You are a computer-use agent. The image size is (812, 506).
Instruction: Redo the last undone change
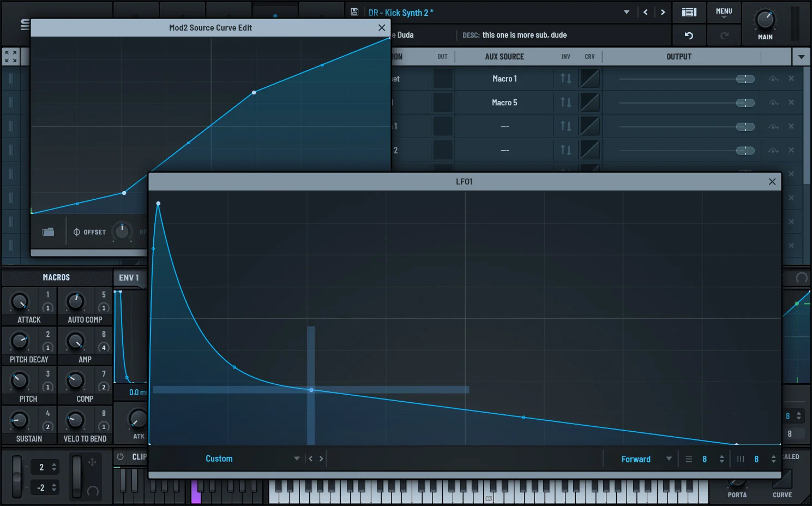(724, 35)
